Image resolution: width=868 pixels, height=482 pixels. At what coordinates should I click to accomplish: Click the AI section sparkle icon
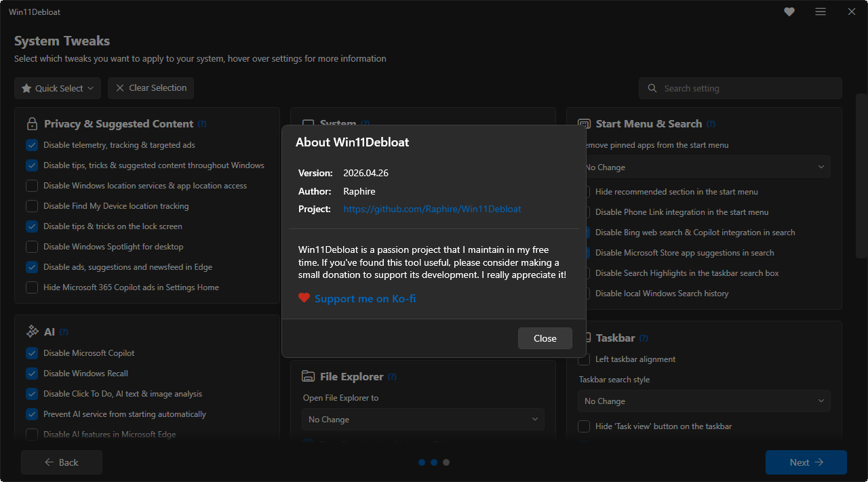tap(32, 332)
